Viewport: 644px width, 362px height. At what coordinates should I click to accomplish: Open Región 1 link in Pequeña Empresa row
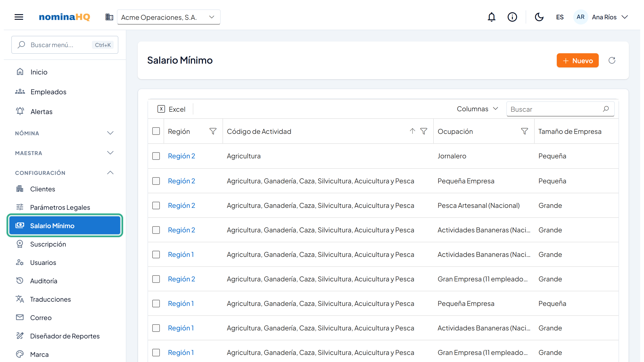coord(181,304)
